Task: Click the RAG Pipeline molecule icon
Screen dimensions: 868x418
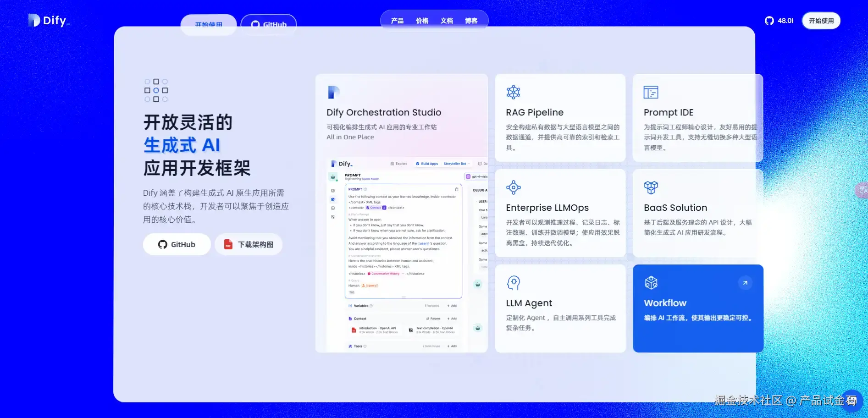Action: pyautogui.click(x=513, y=92)
